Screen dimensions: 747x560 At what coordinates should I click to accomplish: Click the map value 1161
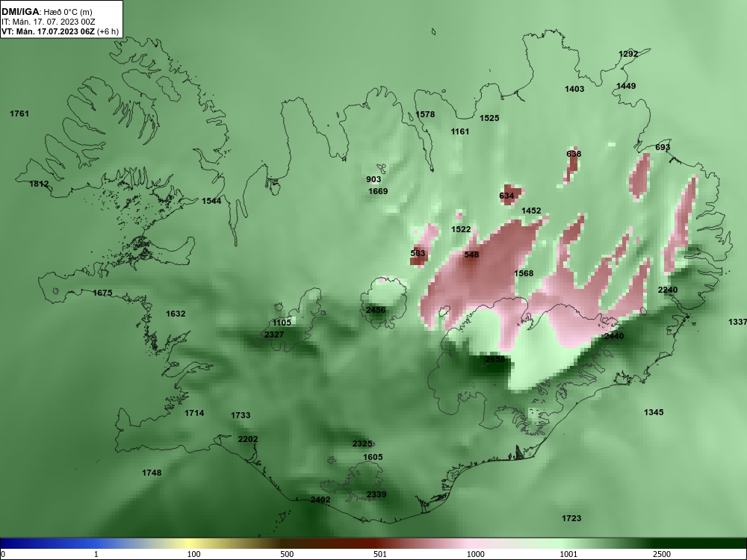tap(460, 131)
